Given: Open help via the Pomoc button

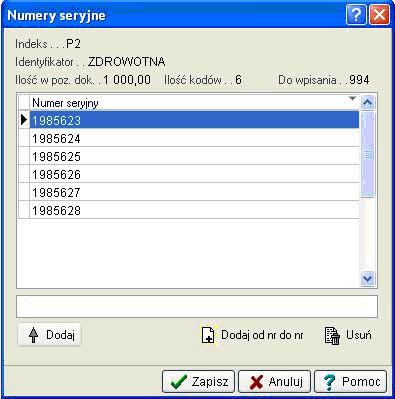Looking at the screenshot, I should pyautogui.click(x=350, y=381).
